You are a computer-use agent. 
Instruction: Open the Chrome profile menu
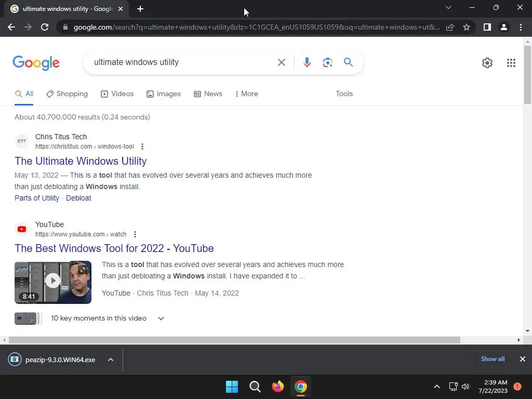(504, 27)
